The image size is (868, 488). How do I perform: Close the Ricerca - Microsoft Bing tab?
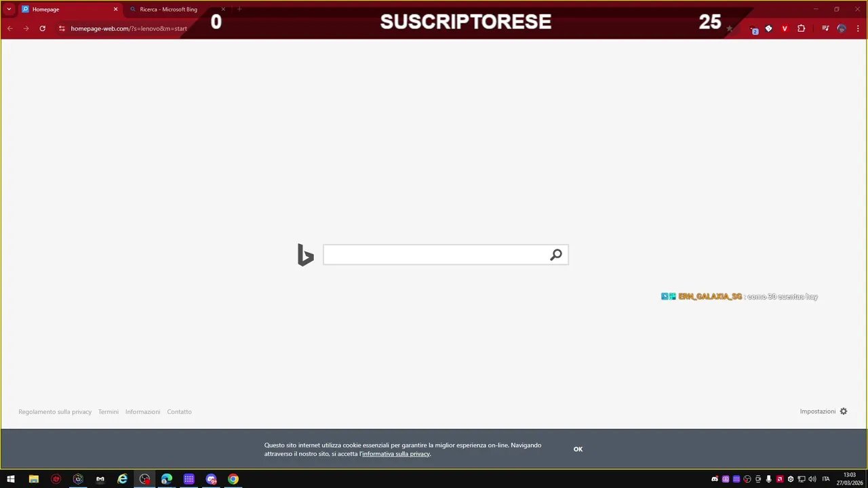(224, 9)
